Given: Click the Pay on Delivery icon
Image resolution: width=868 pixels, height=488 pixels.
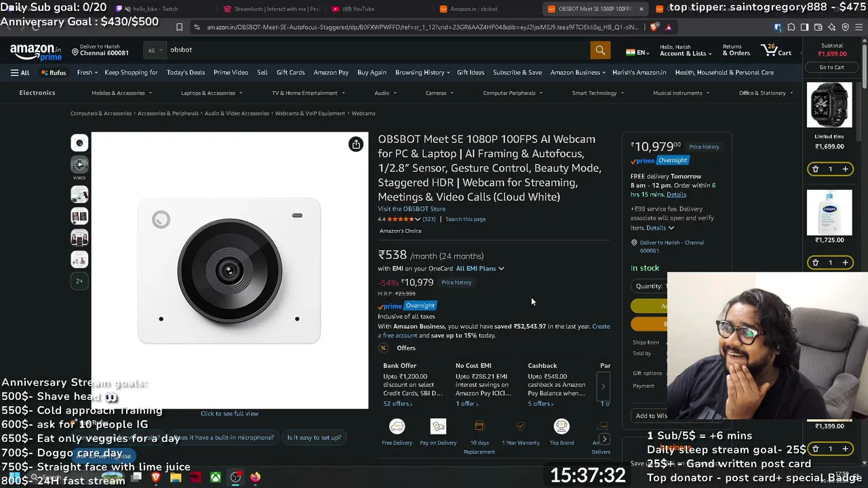Looking at the screenshot, I should coord(438,426).
